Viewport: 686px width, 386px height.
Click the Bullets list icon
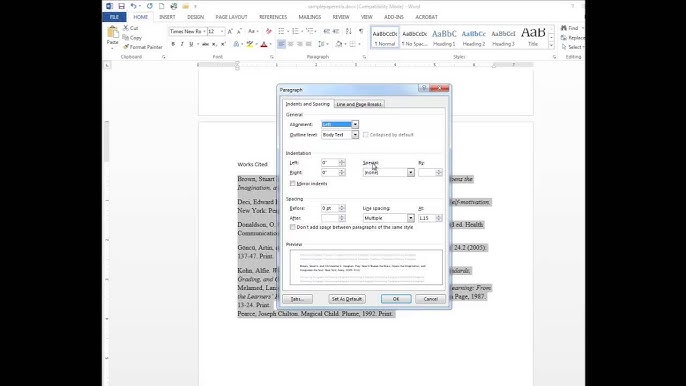[x=281, y=31]
